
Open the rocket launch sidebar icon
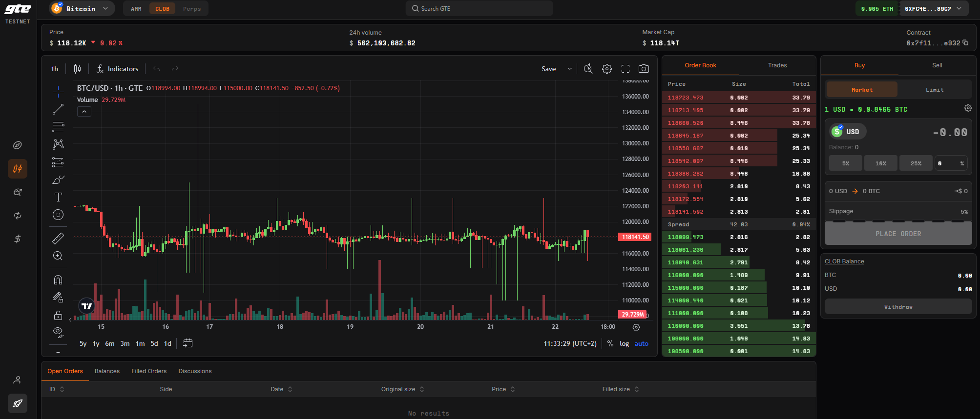click(18, 403)
